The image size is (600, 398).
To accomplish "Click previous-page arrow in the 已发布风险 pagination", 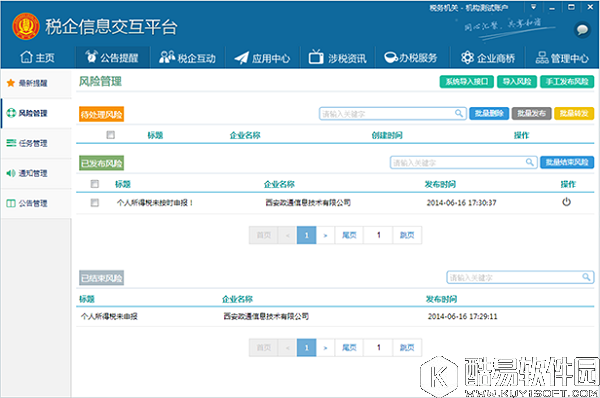I will pyautogui.click(x=287, y=235).
